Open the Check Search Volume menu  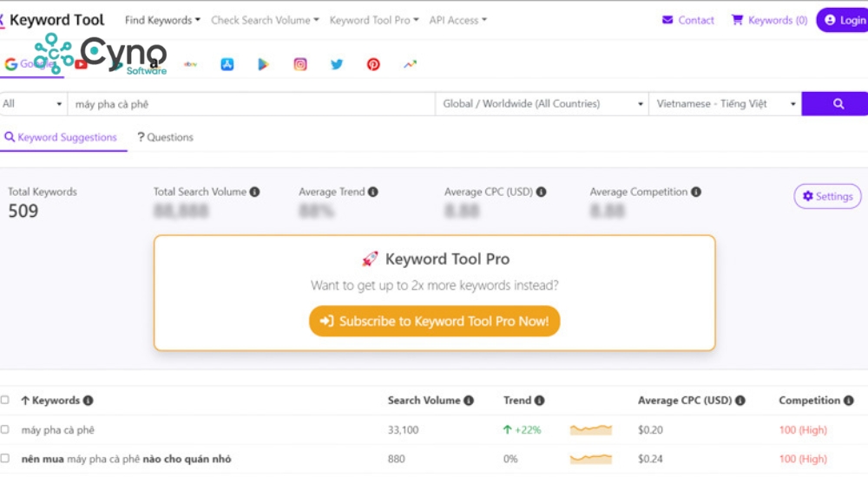265,20
